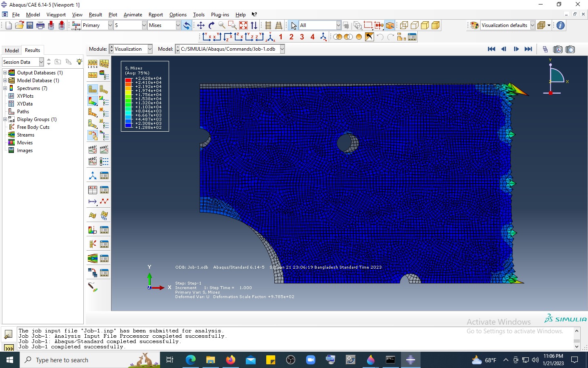Select the Rotate view tool
Viewport: 588px width, 368px height.
[x=212, y=25]
